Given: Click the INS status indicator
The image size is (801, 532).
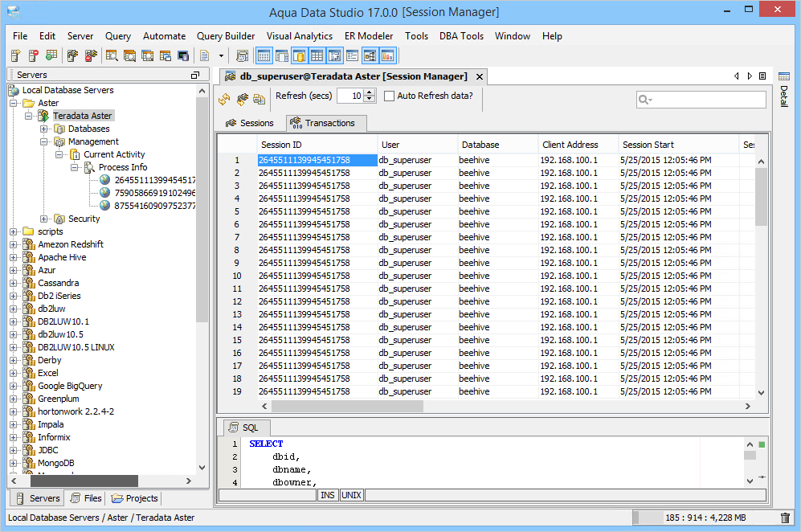Looking at the screenshot, I should [328, 495].
